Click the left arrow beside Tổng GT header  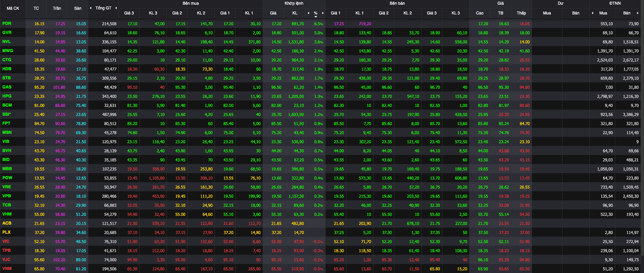(91, 8)
